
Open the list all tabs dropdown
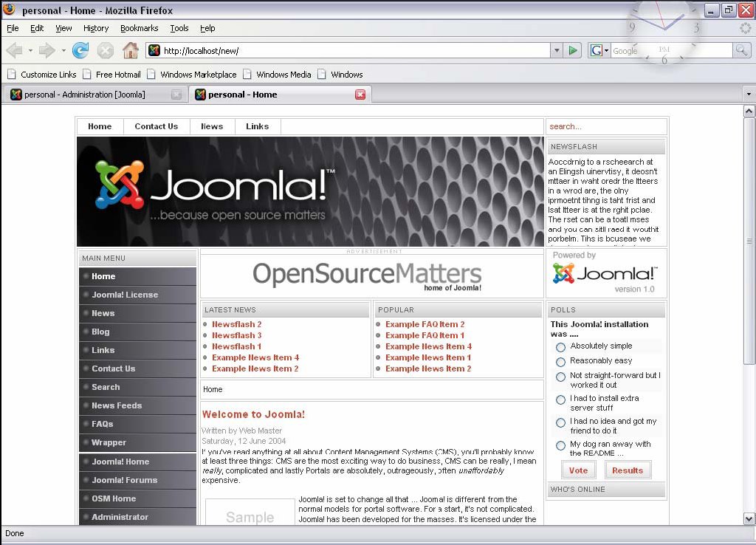point(749,95)
